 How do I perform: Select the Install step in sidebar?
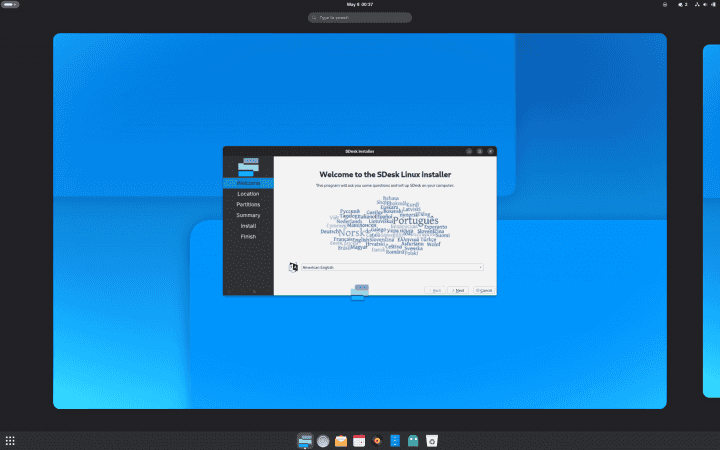click(x=248, y=226)
